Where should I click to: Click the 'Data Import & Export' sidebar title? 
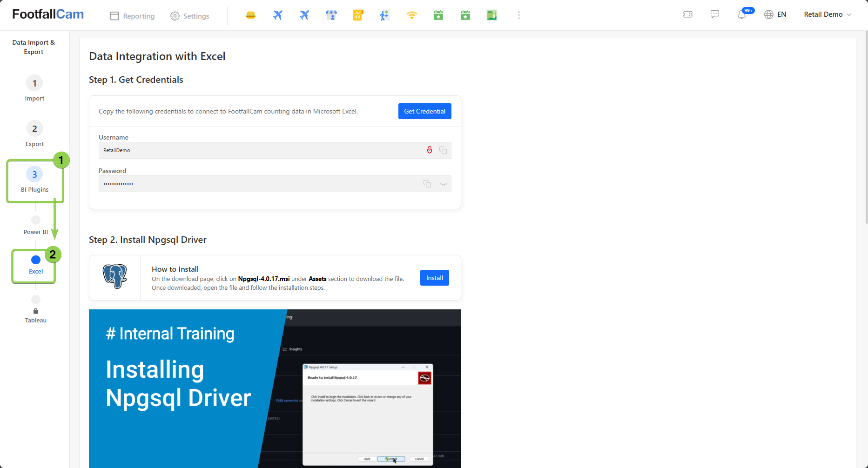[x=34, y=47]
